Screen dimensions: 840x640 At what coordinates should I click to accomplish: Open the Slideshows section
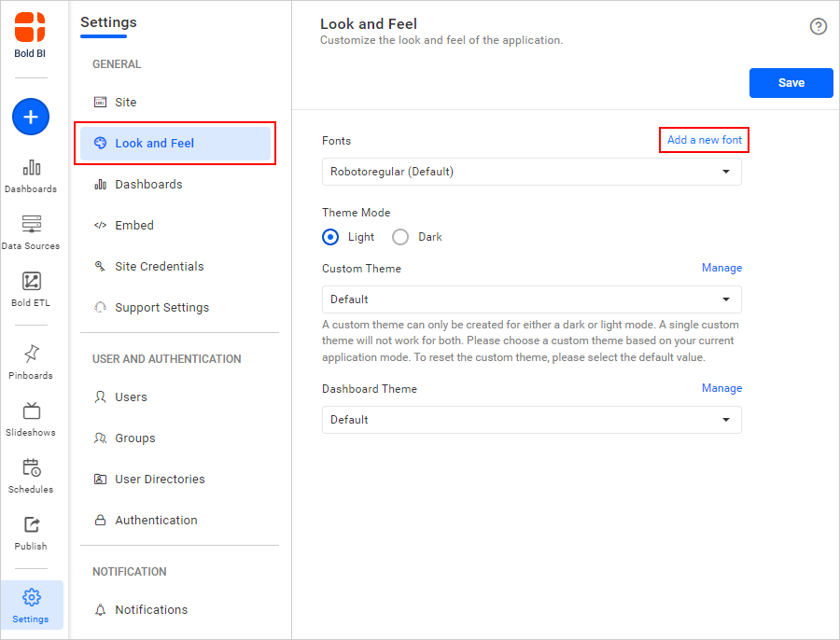(31, 420)
